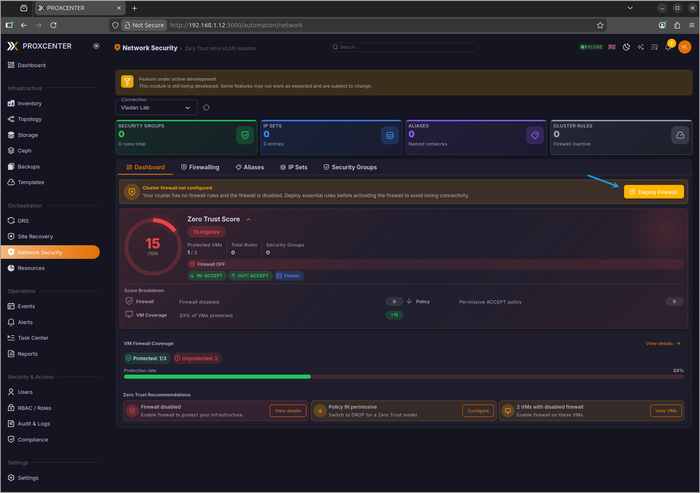Open the View details link for VM coverage
700x493 pixels.
663,343
